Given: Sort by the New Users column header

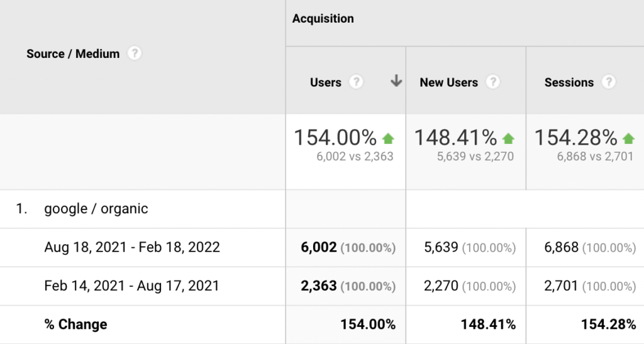Looking at the screenshot, I should pos(448,82).
